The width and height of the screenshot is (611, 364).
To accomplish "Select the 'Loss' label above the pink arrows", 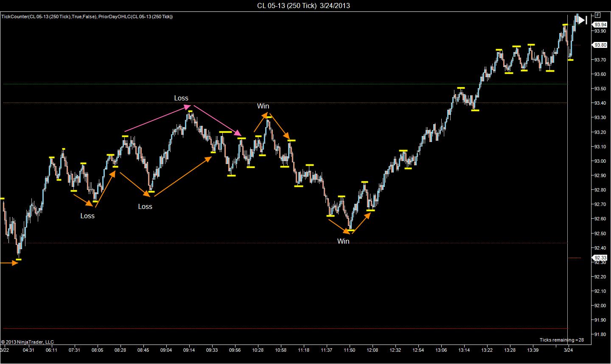I will tap(181, 98).
